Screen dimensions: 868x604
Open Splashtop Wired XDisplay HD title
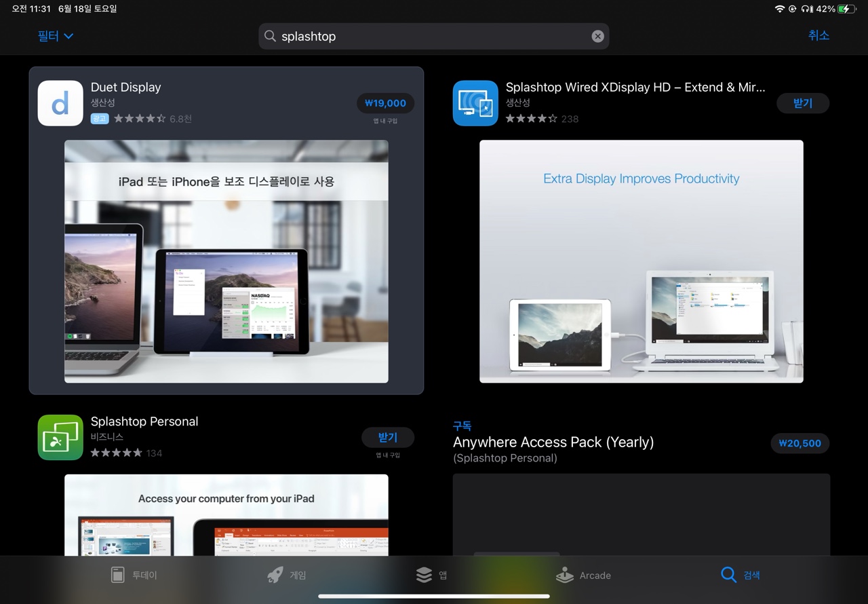[635, 88]
